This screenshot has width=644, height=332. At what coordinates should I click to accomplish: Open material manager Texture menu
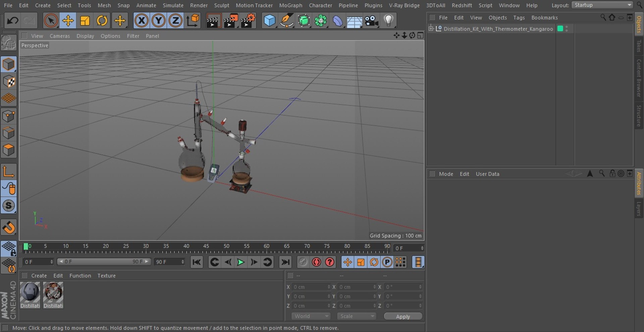(x=106, y=275)
